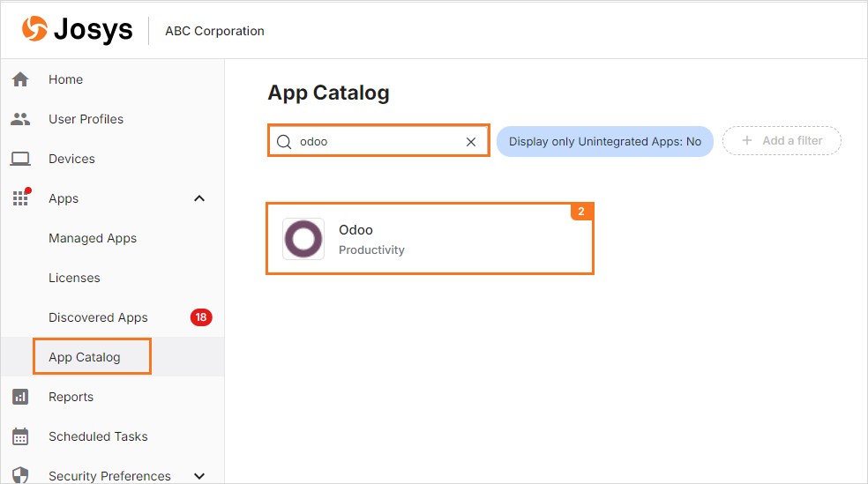868x484 pixels.
Task: Click the ABC Corporation organization name
Action: click(x=214, y=31)
